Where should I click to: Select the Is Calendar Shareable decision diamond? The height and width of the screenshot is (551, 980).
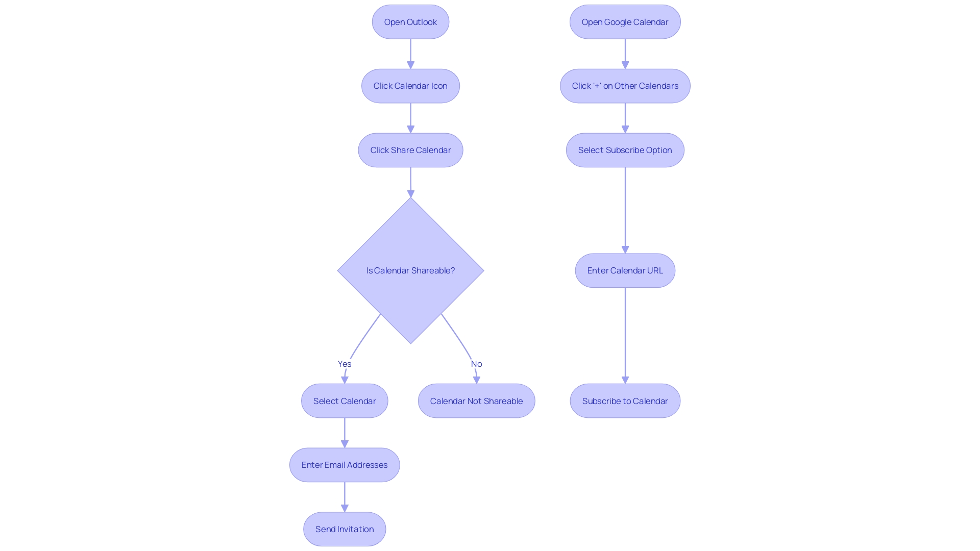410,270
